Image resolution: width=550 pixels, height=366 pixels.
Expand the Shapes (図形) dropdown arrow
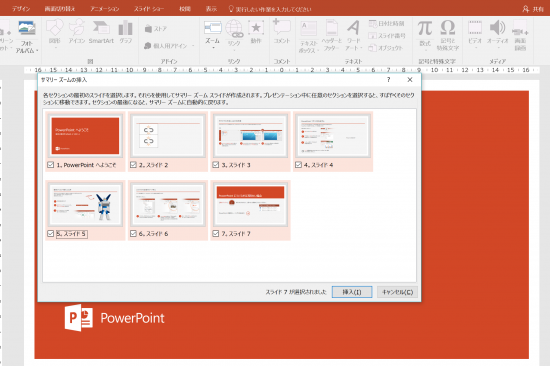(55, 48)
